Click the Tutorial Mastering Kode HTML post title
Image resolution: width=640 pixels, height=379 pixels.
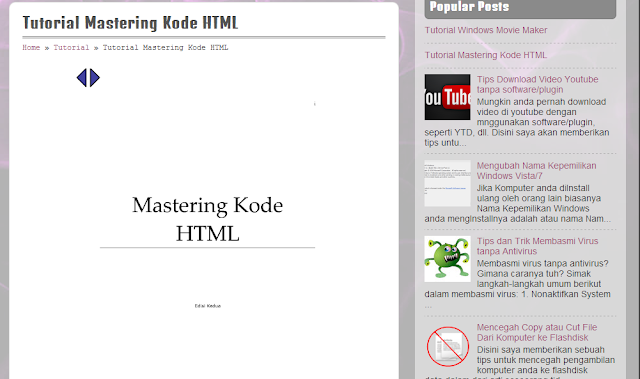130,23
